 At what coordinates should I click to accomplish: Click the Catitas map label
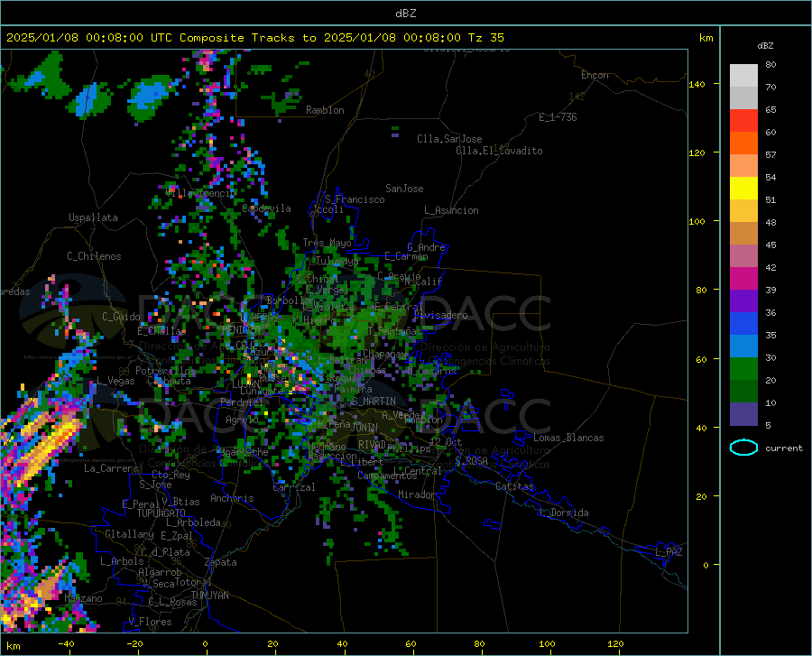(x=515, y=486)
